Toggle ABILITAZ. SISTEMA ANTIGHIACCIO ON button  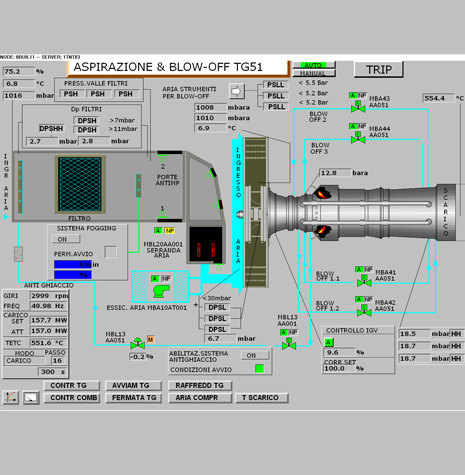click(255, 355)
